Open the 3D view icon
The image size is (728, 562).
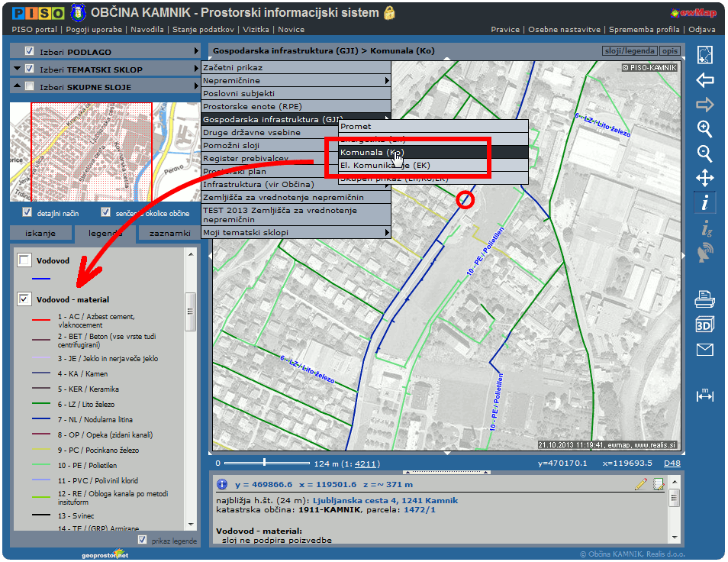tap(704, 325)
